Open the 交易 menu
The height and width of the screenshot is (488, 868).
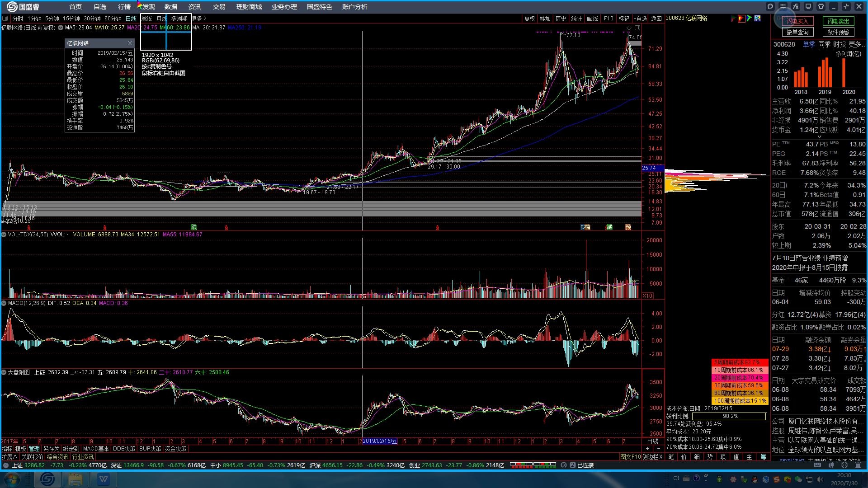[219, 7]
